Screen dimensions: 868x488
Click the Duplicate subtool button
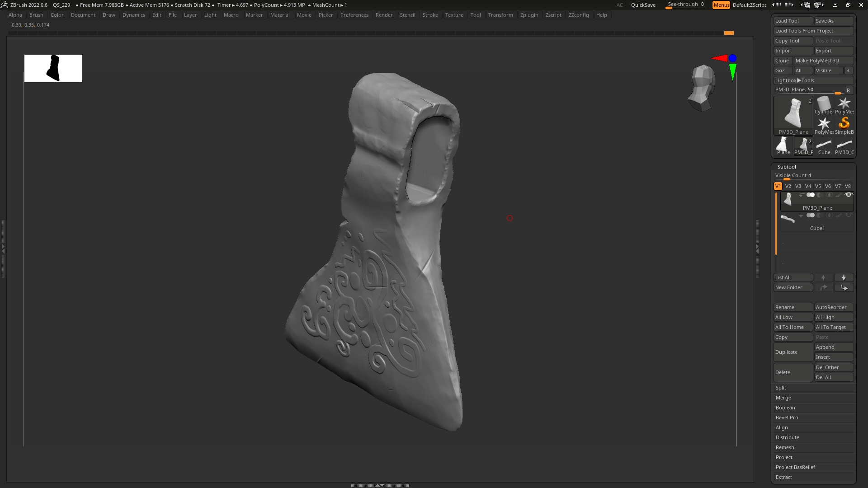[793, 352]
